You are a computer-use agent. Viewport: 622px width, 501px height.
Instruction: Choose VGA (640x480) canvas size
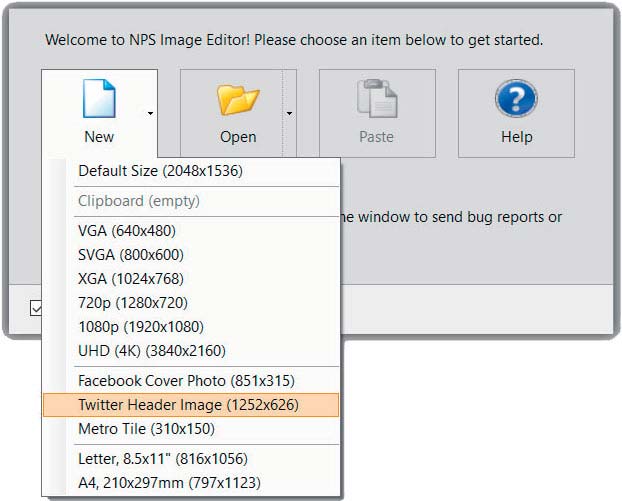pyautogui.click(x=191, y=230)
